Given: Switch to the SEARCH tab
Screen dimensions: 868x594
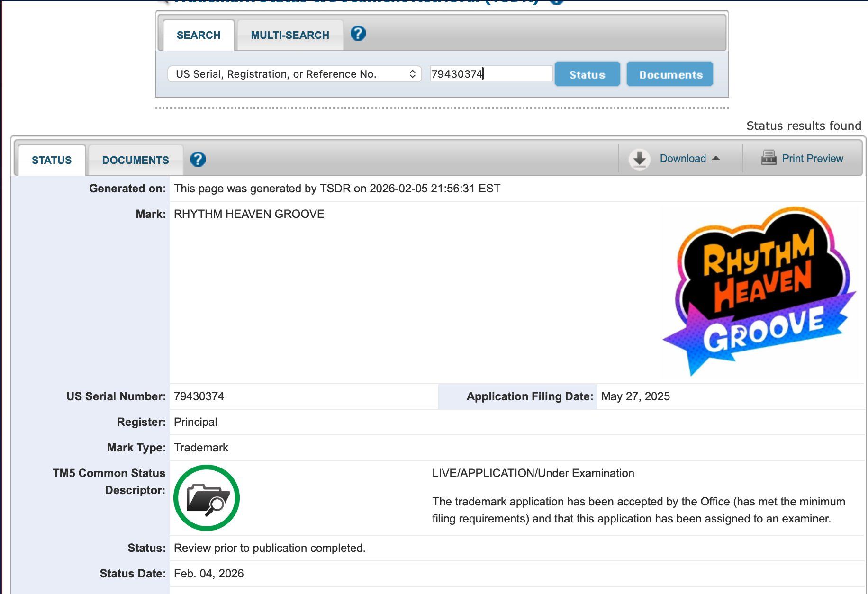Looking at the screenshot, I should [x=198, y=35].
